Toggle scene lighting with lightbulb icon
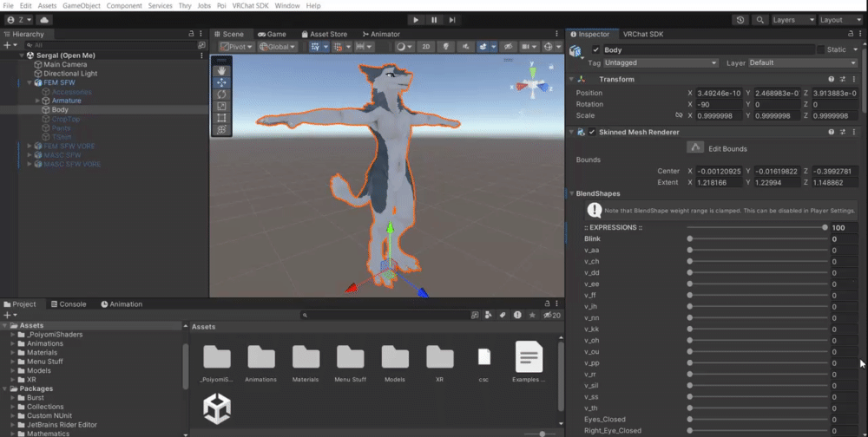The width and height of the screenshot is (868, 437). 445,47
